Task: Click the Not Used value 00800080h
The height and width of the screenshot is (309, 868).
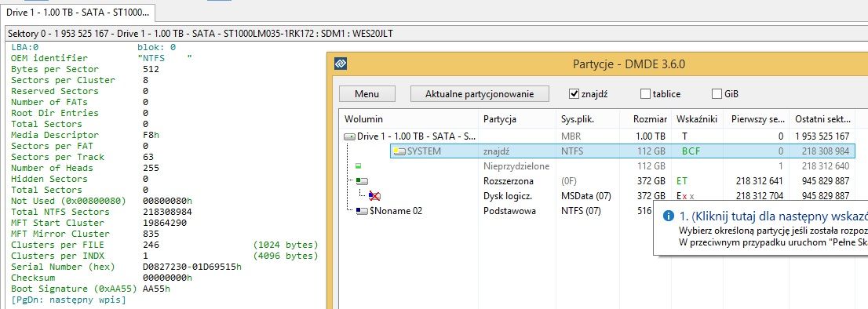Action: [x=167, y=201]
